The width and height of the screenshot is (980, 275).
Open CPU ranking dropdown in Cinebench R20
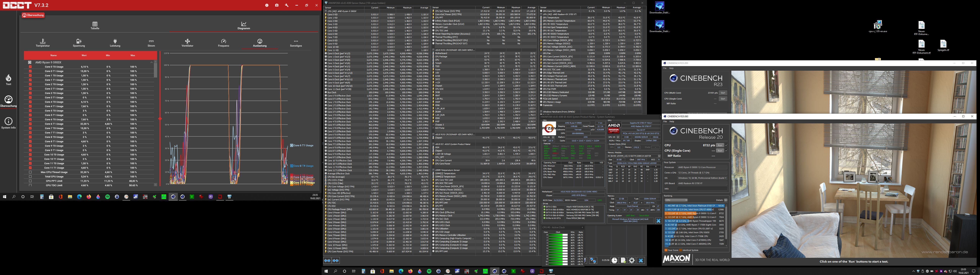point(676,200)
